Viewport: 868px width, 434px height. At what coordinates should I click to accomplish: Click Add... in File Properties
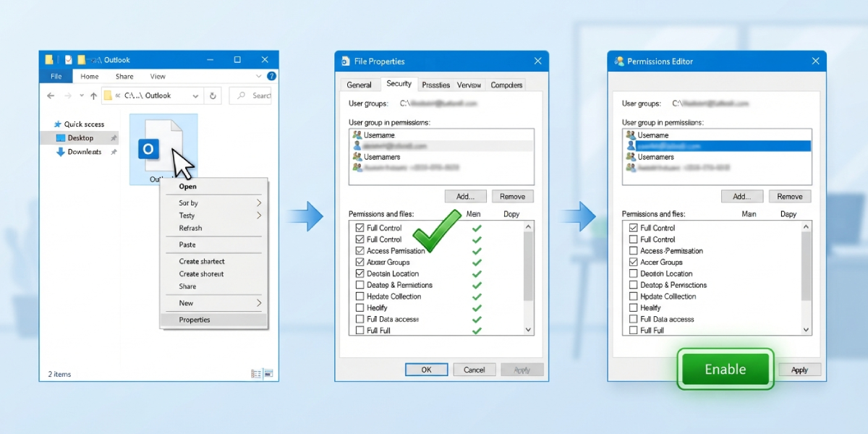pos(465,196)
